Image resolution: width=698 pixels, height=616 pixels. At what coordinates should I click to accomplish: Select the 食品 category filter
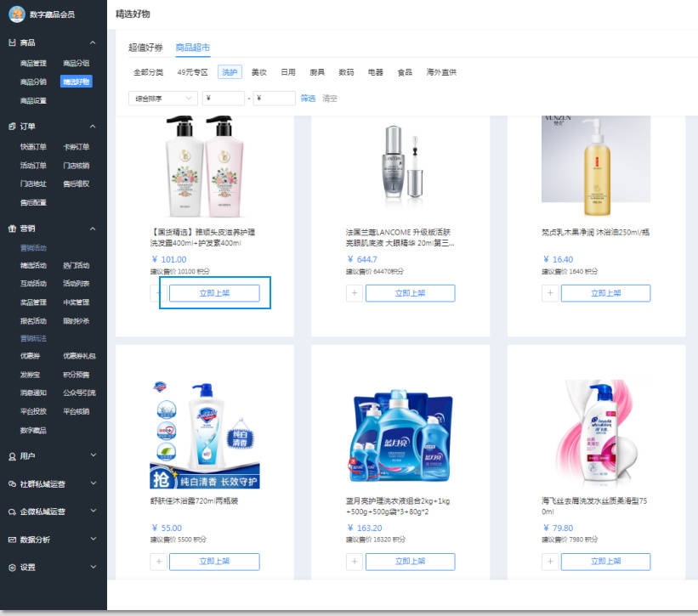[x=405, y=72]
